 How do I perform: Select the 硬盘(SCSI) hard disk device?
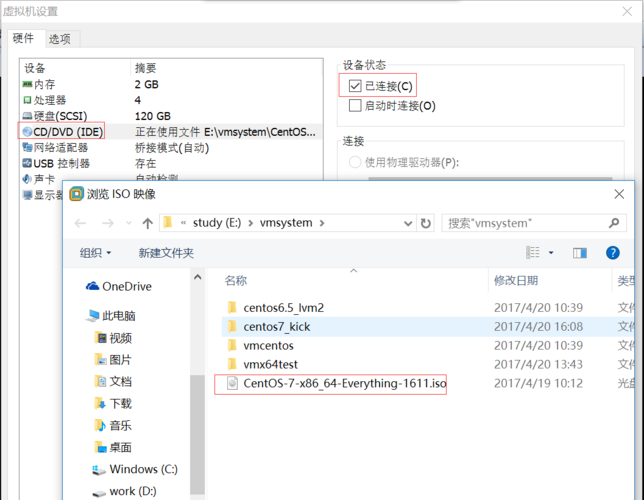(x=171, y=116)
